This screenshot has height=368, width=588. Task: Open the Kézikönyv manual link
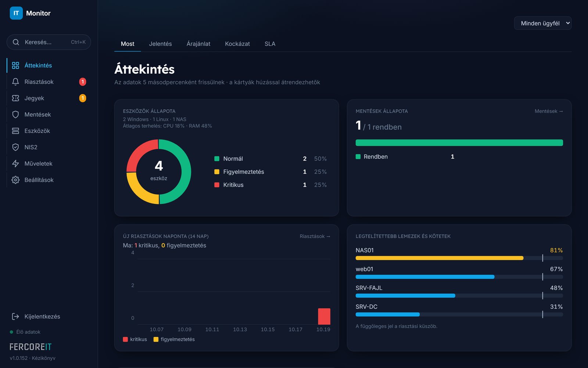(x=43, y=358)
